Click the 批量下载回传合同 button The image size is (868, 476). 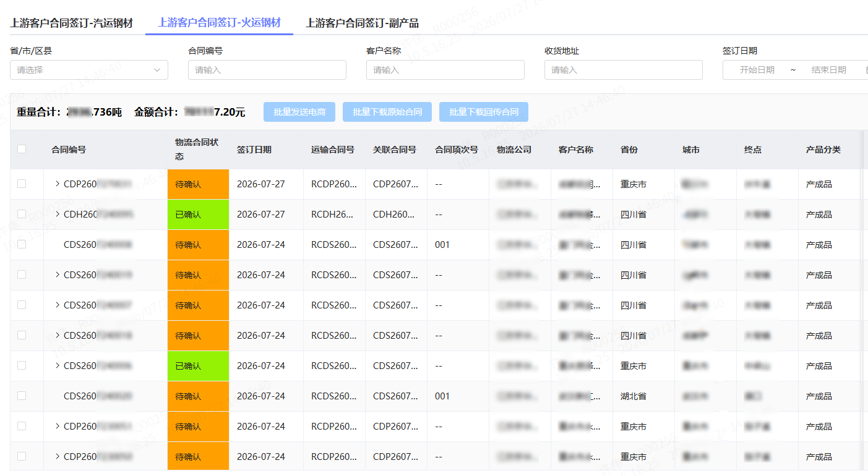point(484,112)
